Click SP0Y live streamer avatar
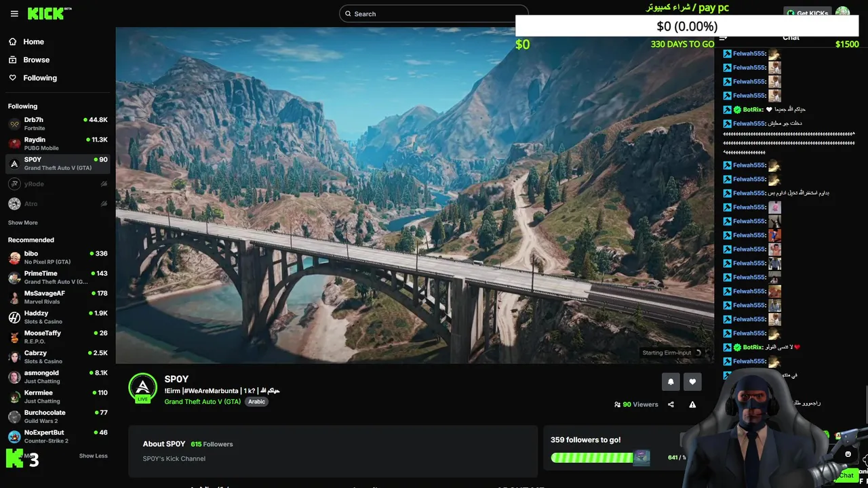The height and width of the screenshot is (488, 868). click(142, 387)
